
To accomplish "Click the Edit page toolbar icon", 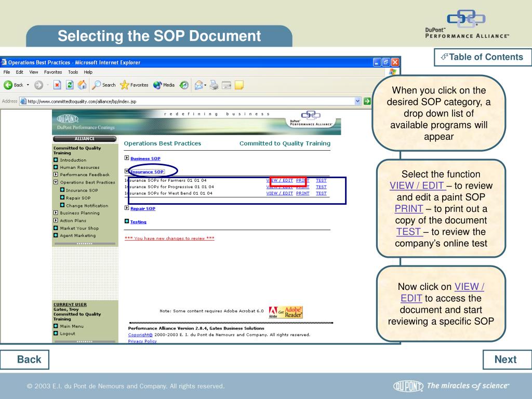I will point(227,85).
